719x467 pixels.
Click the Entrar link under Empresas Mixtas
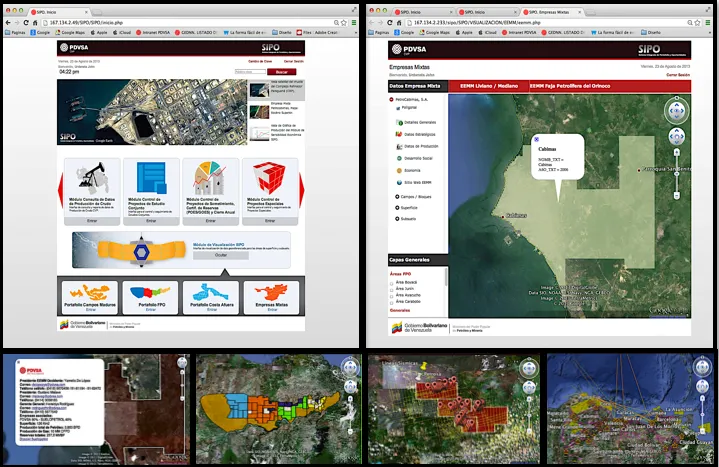point(272,310)
